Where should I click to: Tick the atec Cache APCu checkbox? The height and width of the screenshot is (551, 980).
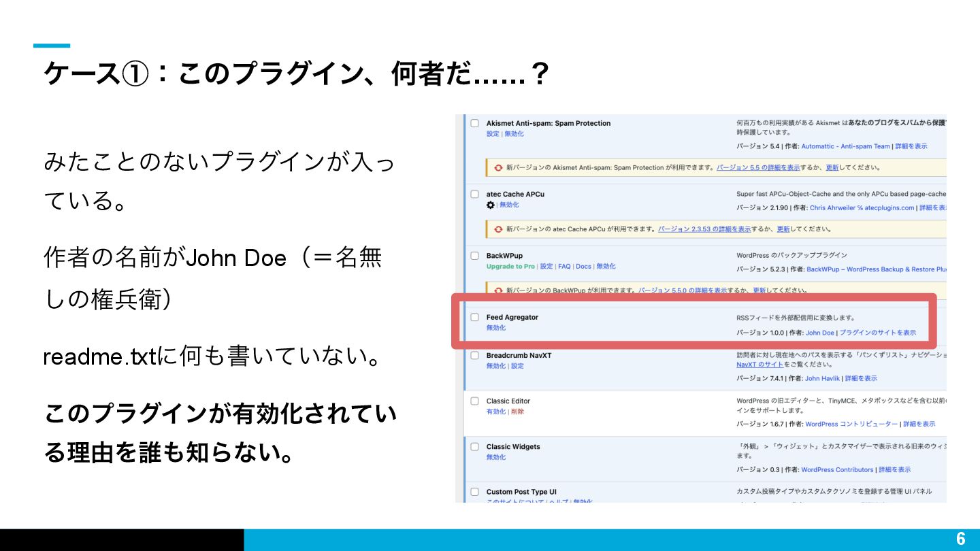[x=475, y=194]
